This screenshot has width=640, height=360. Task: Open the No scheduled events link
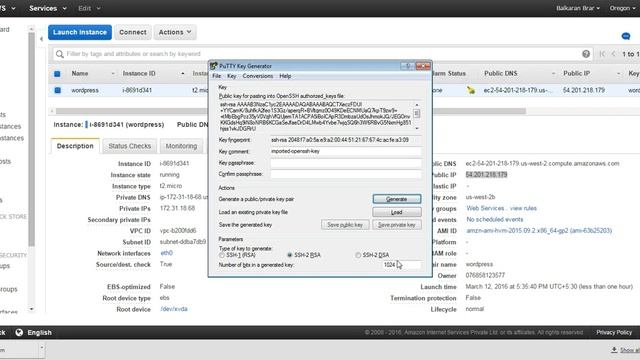point(494,220)
